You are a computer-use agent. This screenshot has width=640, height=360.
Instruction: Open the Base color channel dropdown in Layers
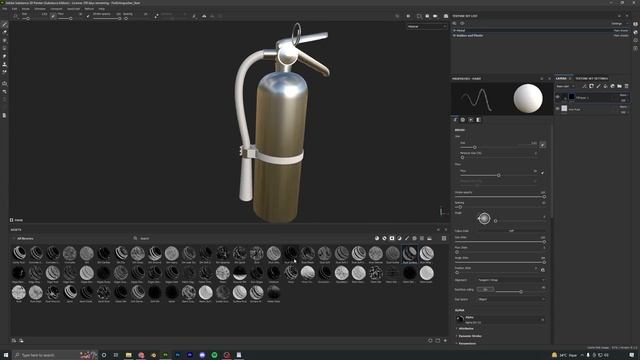(566, 86)
